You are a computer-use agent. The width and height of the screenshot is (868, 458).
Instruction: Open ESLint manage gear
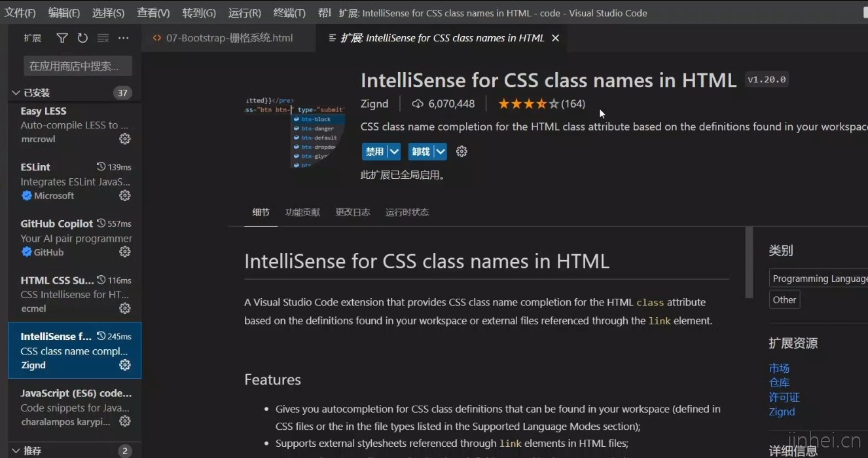(125, 195)
